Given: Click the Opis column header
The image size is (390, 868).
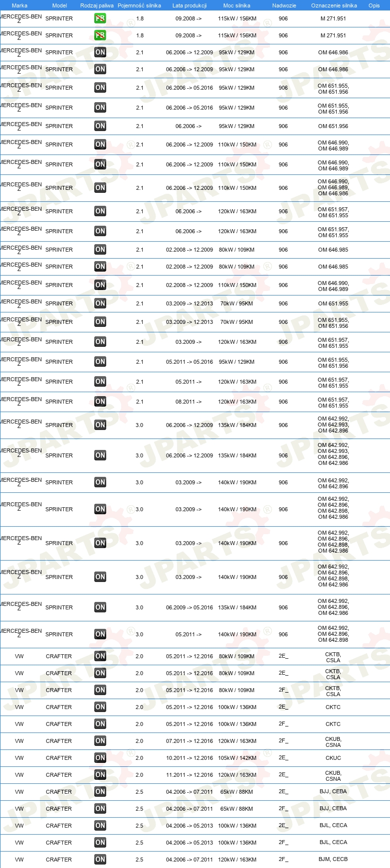Looking at the screenshot, I should 374,5.
